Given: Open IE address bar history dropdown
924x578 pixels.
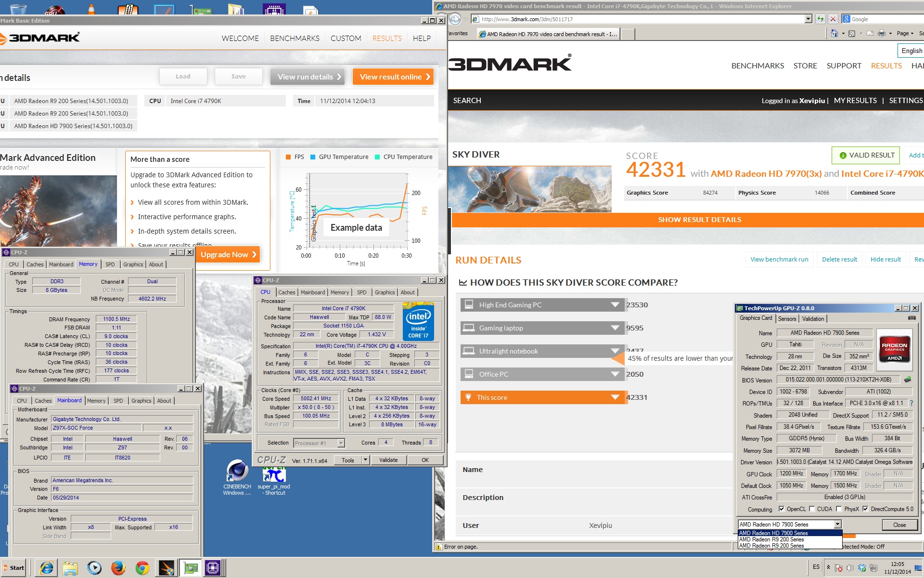Looking at the screenshot, I should coord(808,19).
